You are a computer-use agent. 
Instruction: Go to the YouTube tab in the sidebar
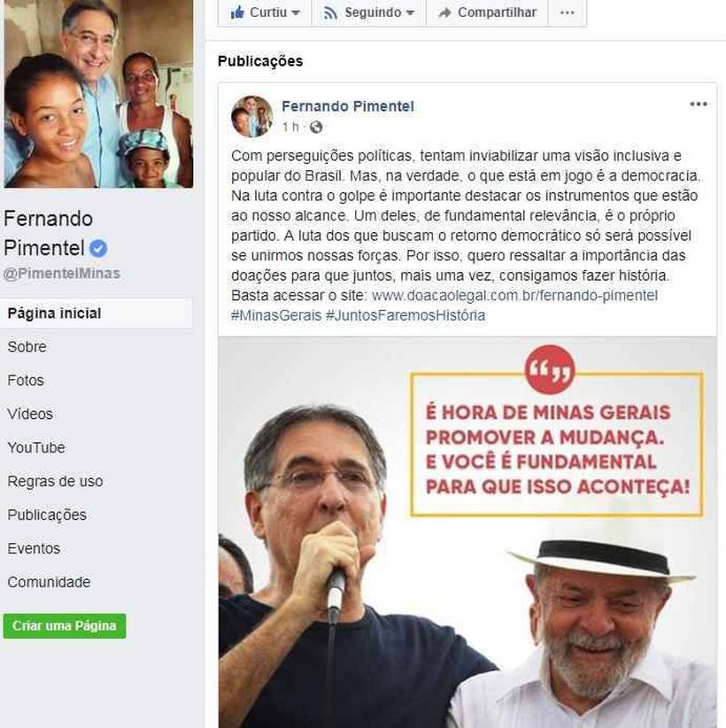click(36, 447)
